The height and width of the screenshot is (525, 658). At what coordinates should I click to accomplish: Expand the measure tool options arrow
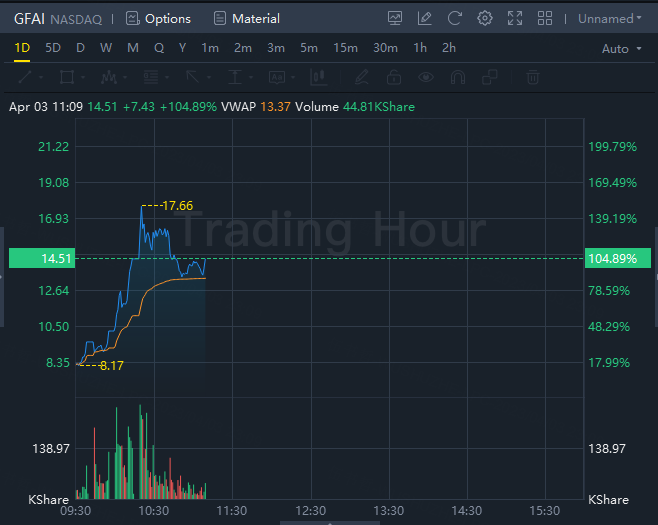click(x=251, y=78)
